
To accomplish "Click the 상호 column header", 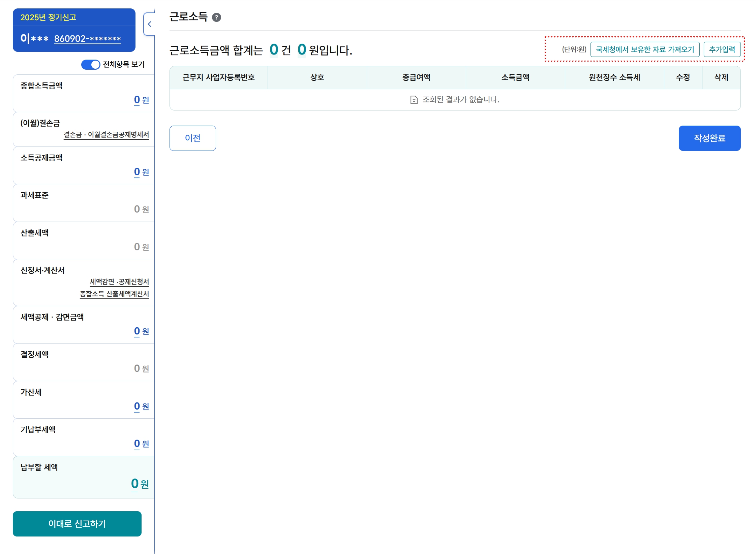I will point(317,77).
